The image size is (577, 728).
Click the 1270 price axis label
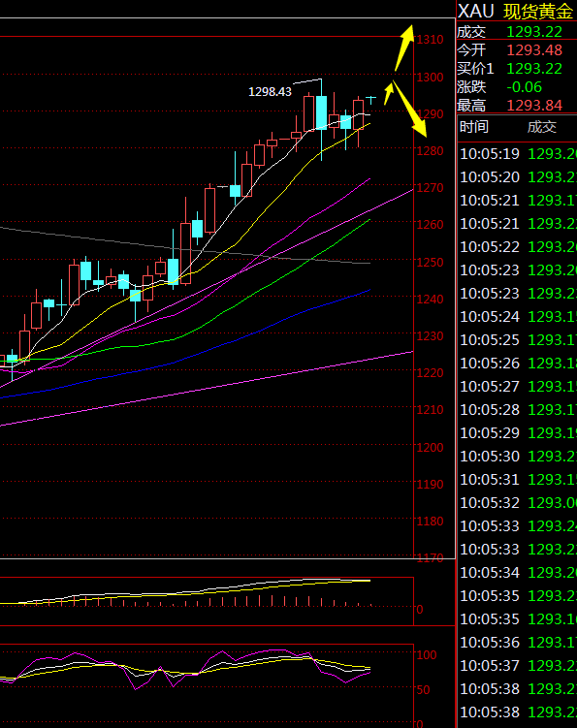[x=430, y=187]
